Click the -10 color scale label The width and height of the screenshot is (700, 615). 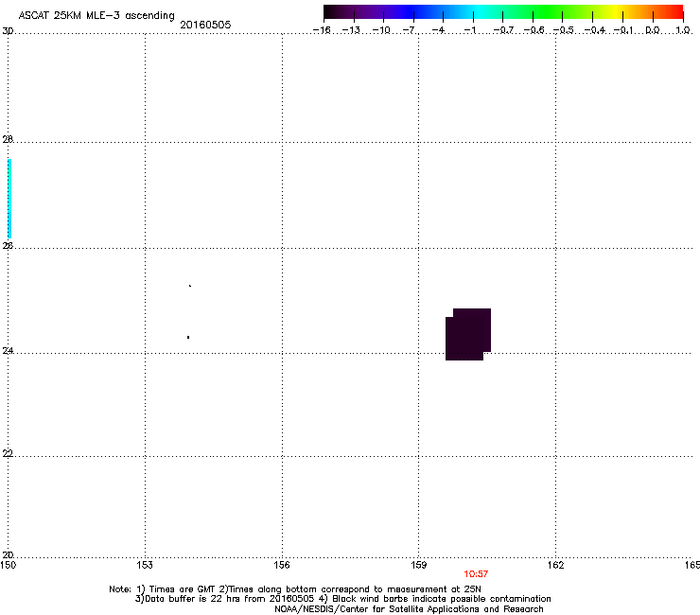pyautogui.click(x=381, y=30)
